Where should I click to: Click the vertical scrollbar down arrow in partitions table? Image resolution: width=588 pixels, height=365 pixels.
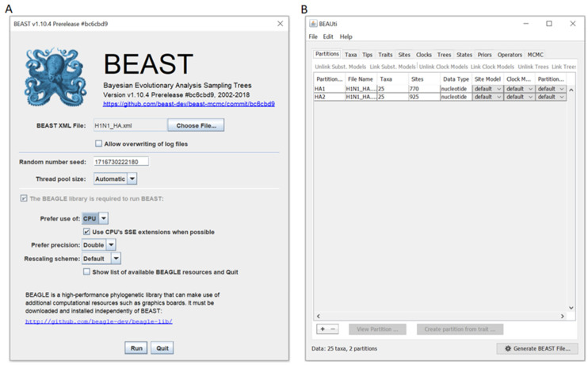571,308
